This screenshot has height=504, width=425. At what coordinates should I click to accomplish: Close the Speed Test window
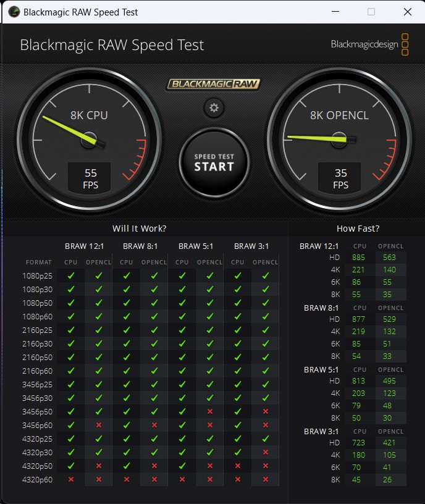(x=407, y=12)
